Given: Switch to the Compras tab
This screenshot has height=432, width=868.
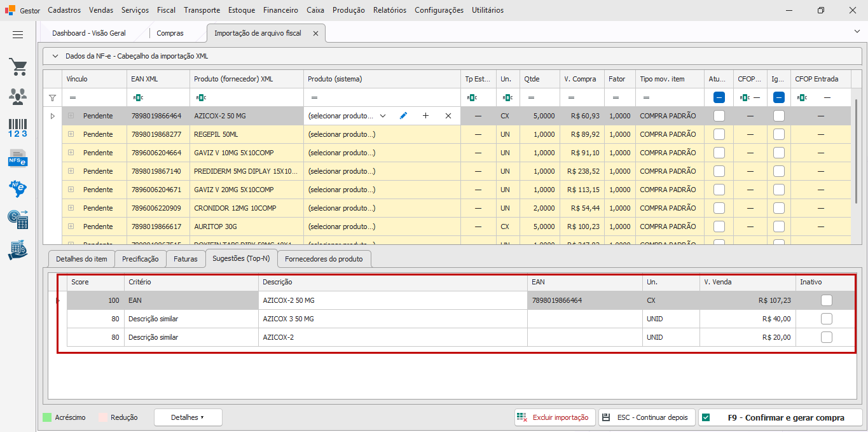Looking at the screenshot, I should click(x=170, y=33).
